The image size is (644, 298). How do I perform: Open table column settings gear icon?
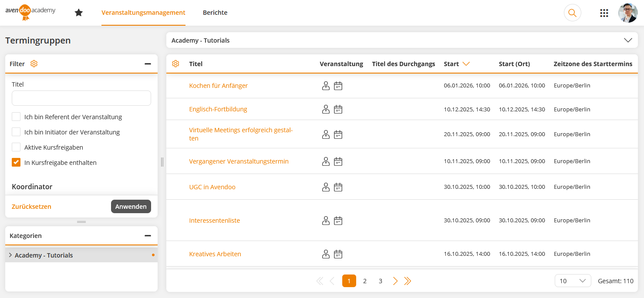(175, 64)
